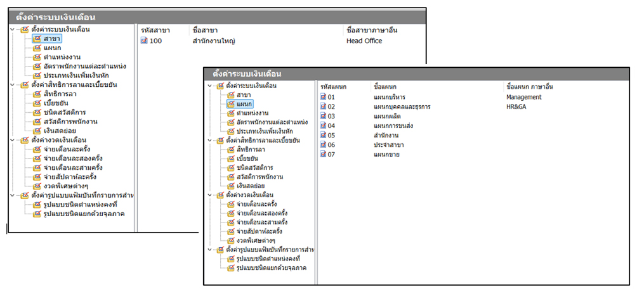The width and height of the screenshot is (644, 289).
Task: Collapse ตั้งค่าสิทธิการลาและเบี้ยขยัน node in the front window
Action: coord(209,140)
